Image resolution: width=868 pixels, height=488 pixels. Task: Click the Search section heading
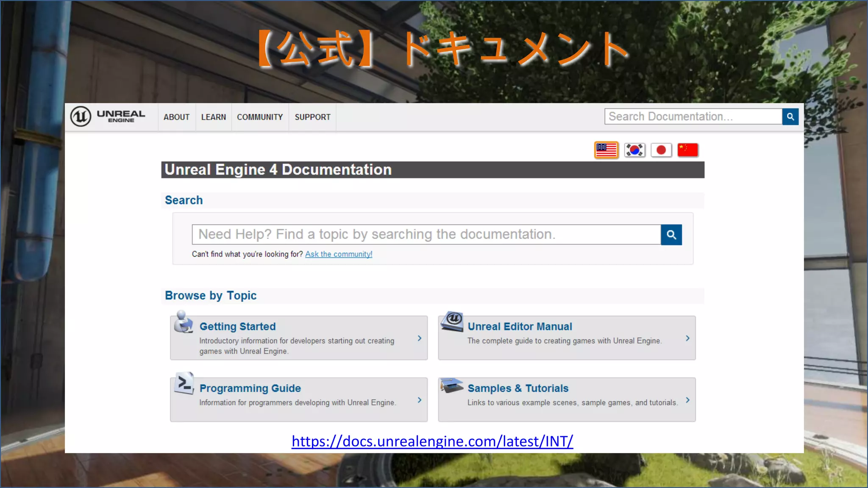[x=184, y=200]
